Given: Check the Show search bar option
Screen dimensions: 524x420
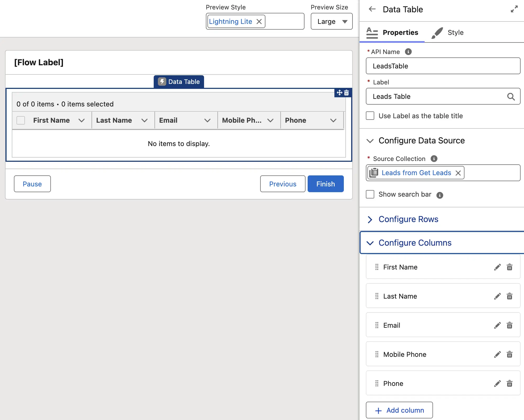Looking at the screenshot, I should pos(370,194).
